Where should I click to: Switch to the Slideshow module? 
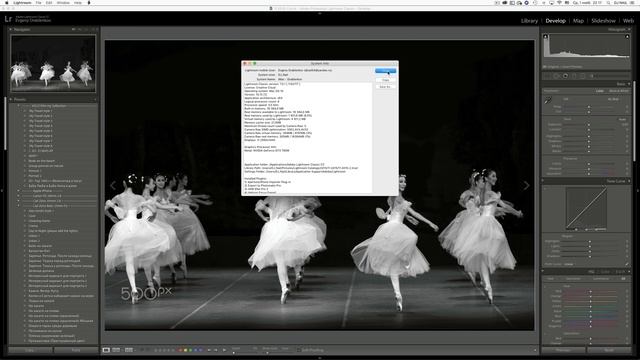(603, 20)
